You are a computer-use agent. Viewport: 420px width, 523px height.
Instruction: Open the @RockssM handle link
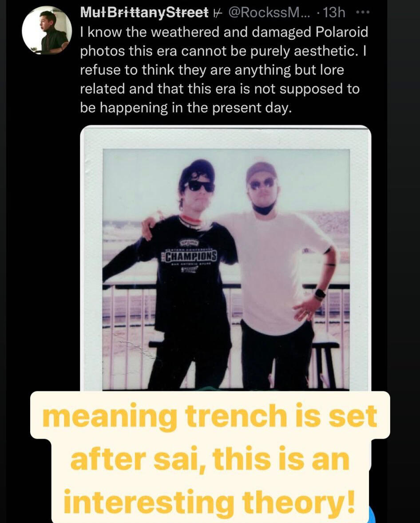coord(269,13)
